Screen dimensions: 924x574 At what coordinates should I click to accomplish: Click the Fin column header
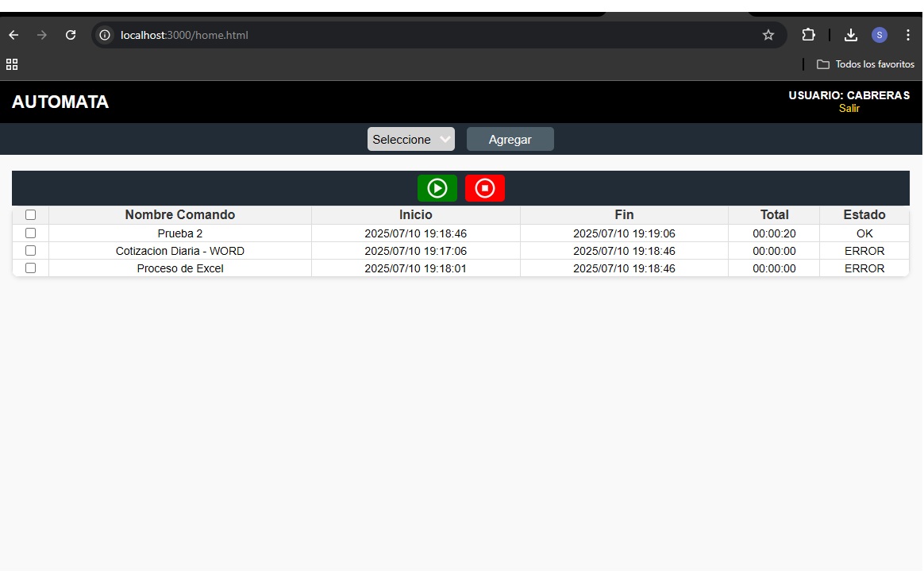pos(624,215)
